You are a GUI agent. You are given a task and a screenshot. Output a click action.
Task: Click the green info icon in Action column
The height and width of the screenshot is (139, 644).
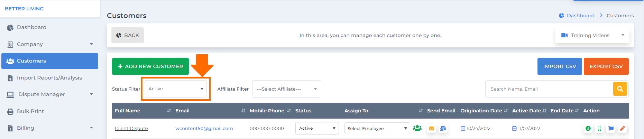coord(588,128)
